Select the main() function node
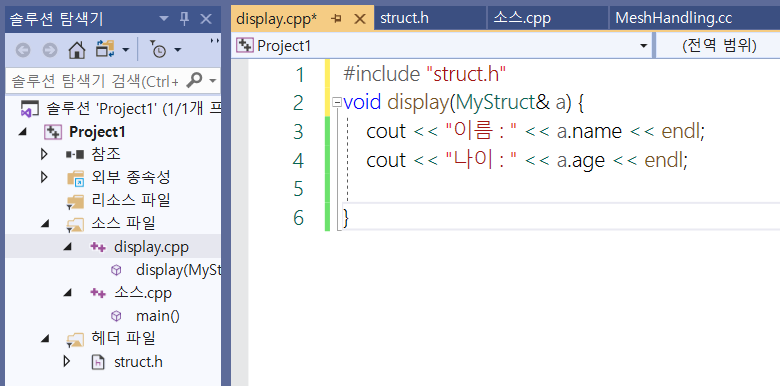 pos(158,316)
